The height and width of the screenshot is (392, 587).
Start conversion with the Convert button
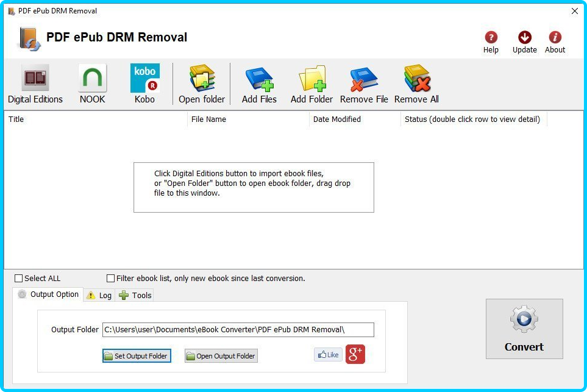pyautogui.click(x=524, y=329)
